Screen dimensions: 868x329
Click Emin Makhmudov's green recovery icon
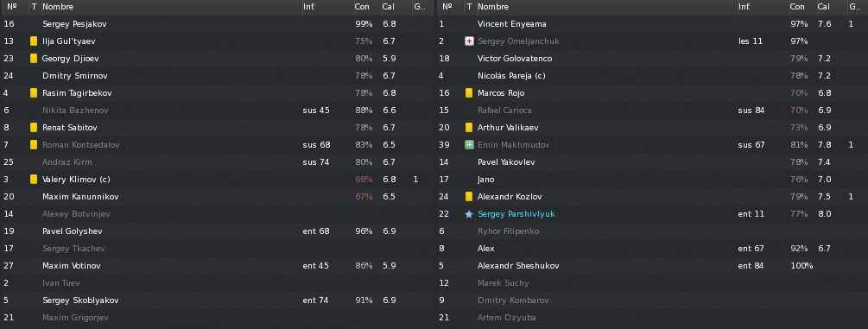[469, 144]
